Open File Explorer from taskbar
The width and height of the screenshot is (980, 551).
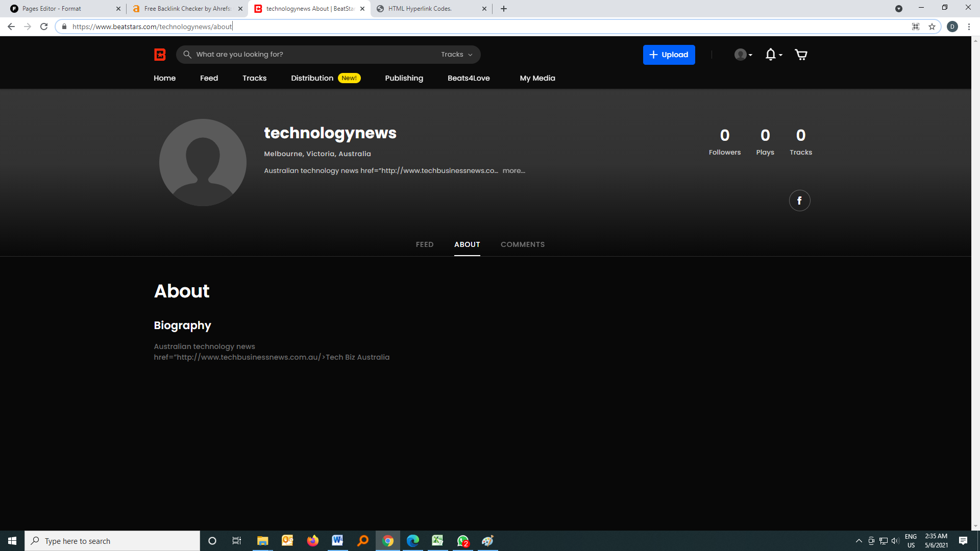262,541
